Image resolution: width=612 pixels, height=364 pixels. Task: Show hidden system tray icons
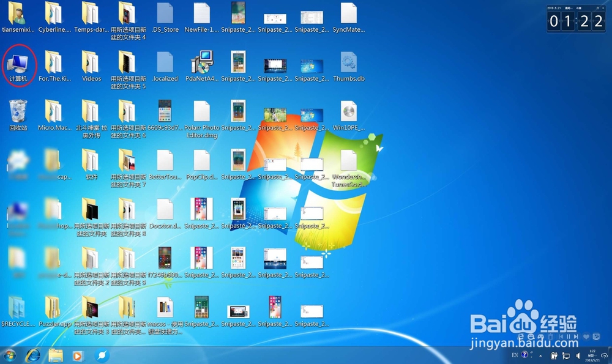tap(540, 356)
